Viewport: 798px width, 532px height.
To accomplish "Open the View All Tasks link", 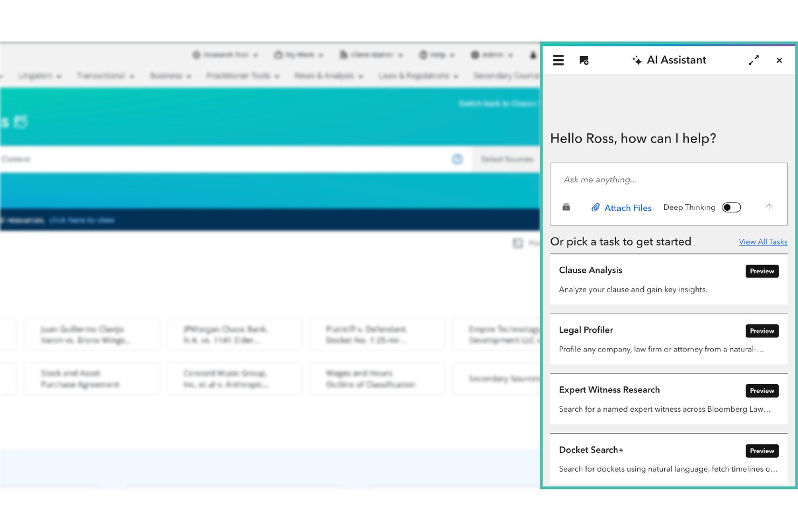I will click(763, 242).
